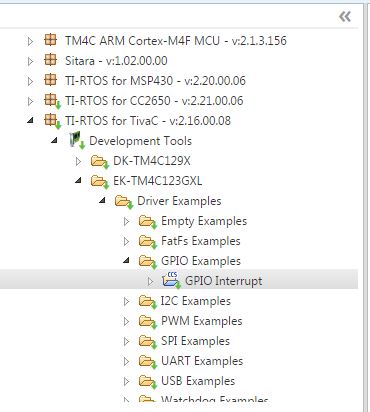Expand the DK-TM4C129X folder
Viewport: 370px width, 412px height.
point(78,161)
